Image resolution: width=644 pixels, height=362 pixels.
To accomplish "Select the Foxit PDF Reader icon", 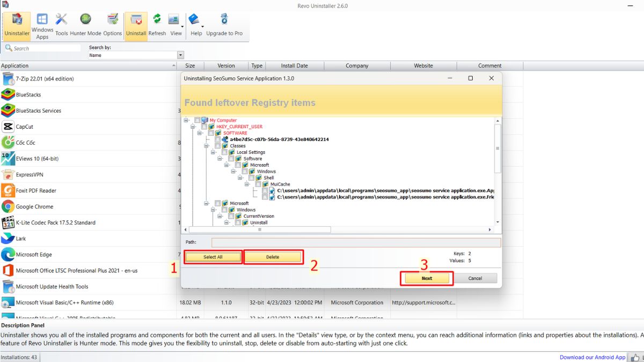I will coord(8,190).
